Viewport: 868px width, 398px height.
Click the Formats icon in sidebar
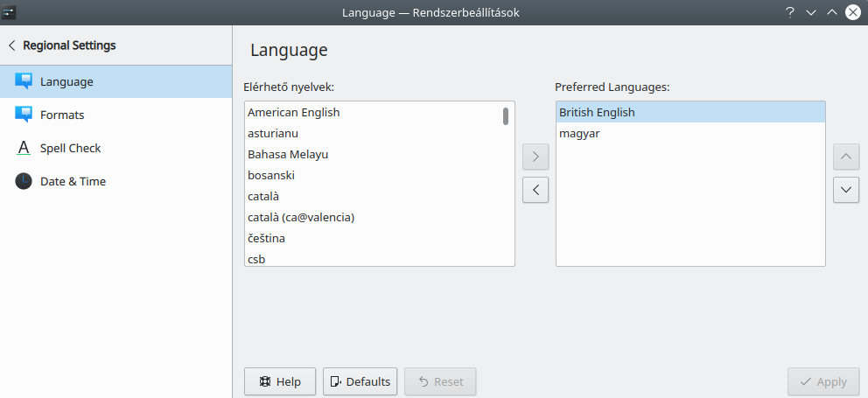tap(24, 115)
